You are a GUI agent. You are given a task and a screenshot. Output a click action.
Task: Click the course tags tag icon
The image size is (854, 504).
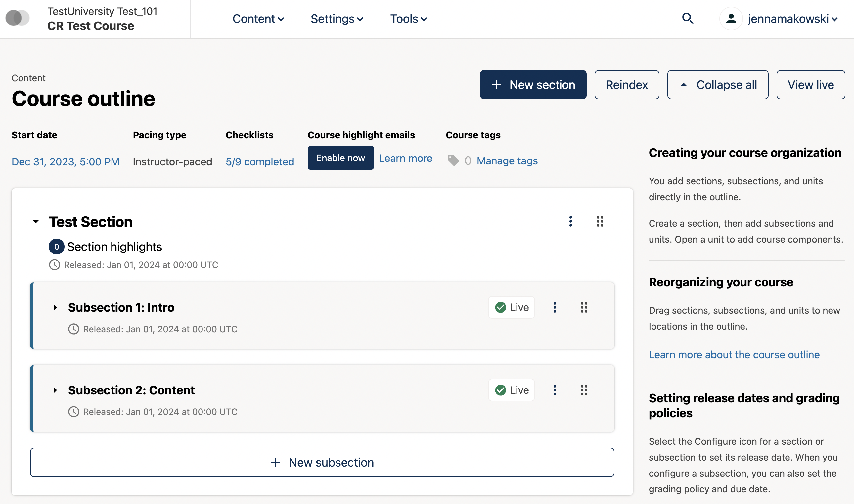click(x=453, y=160)
